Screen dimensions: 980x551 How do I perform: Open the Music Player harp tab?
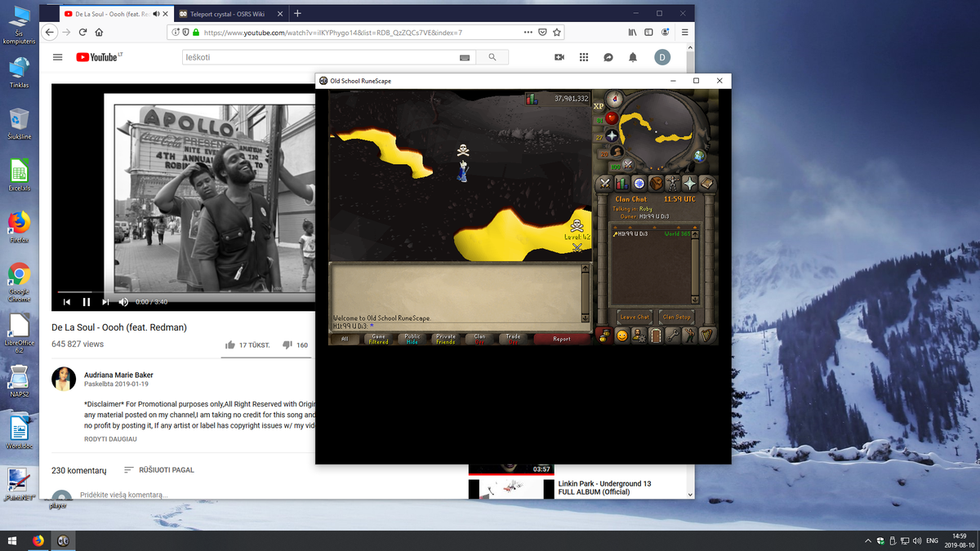[707, 335]
